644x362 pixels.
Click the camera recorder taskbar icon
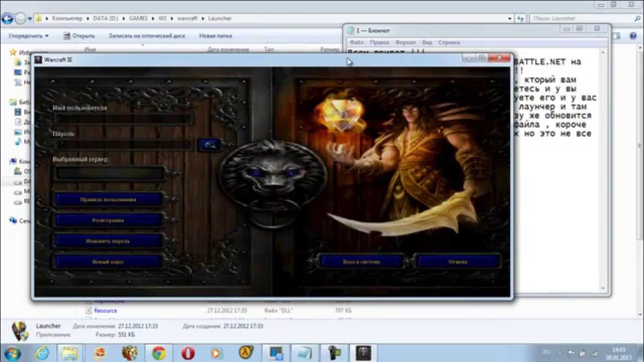pyautogui.click(x=335, y=353)
